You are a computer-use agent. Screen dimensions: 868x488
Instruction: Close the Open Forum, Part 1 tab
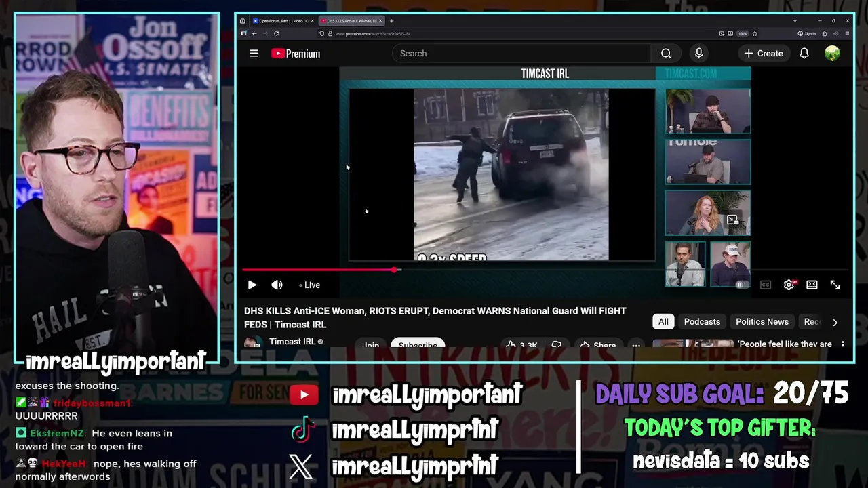[x=312, y=21]
